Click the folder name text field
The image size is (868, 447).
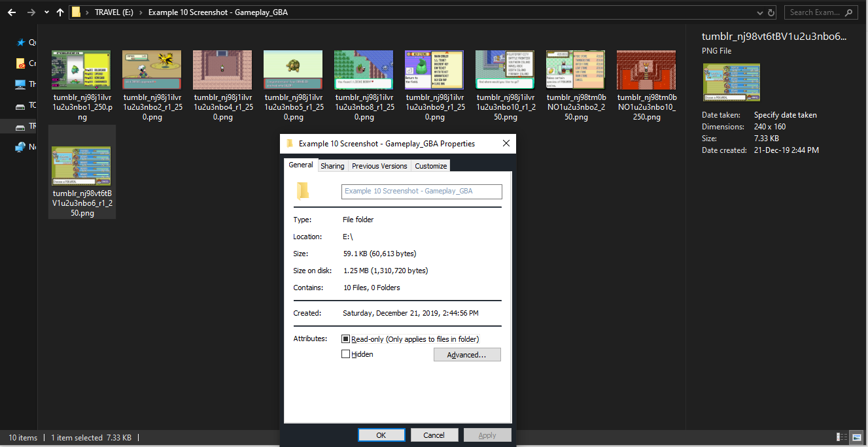tap(422, 191)
